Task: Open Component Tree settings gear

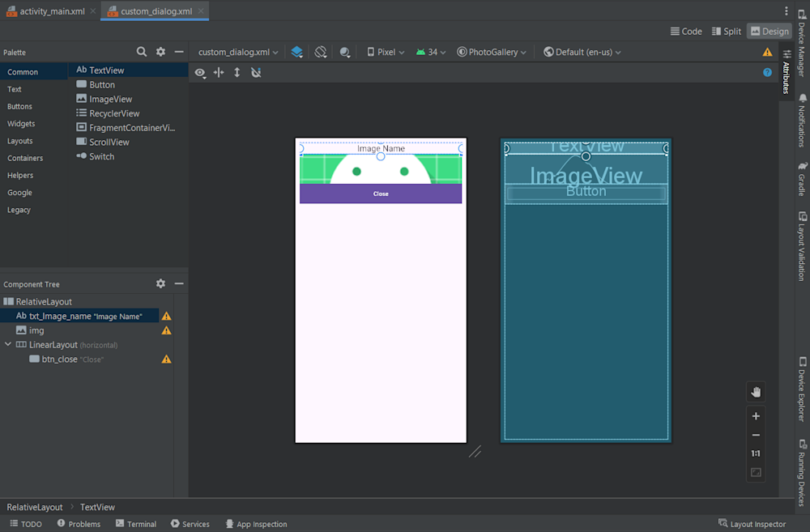Action: pos(160,284)
